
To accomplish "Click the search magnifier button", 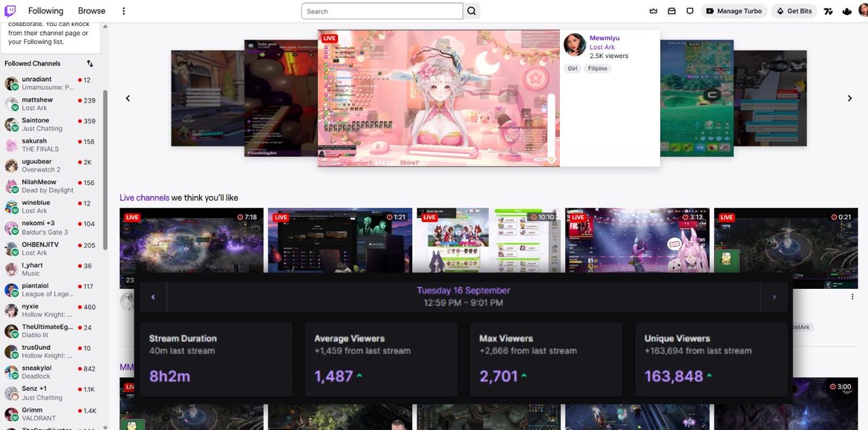I will pyautogui.click(x=472, y=11).
